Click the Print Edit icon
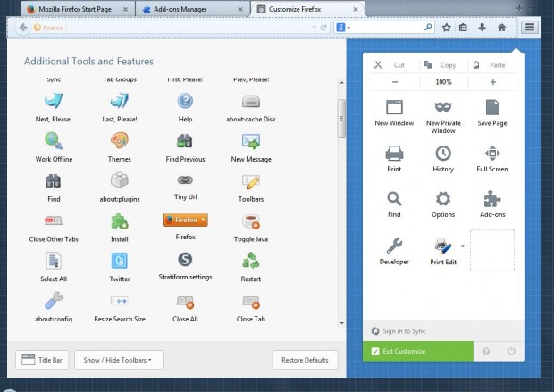Viewport: 554px width, 392px height. [443, 246]
